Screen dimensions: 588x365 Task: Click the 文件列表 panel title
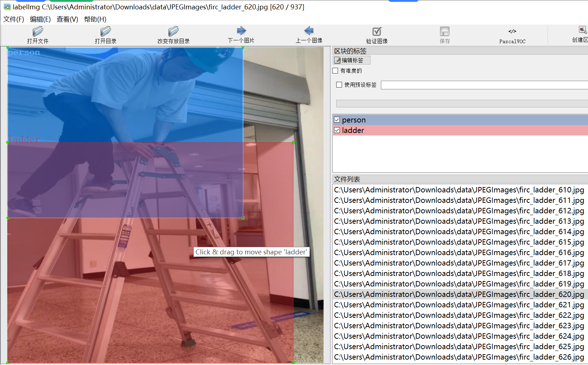coord(347,179)
